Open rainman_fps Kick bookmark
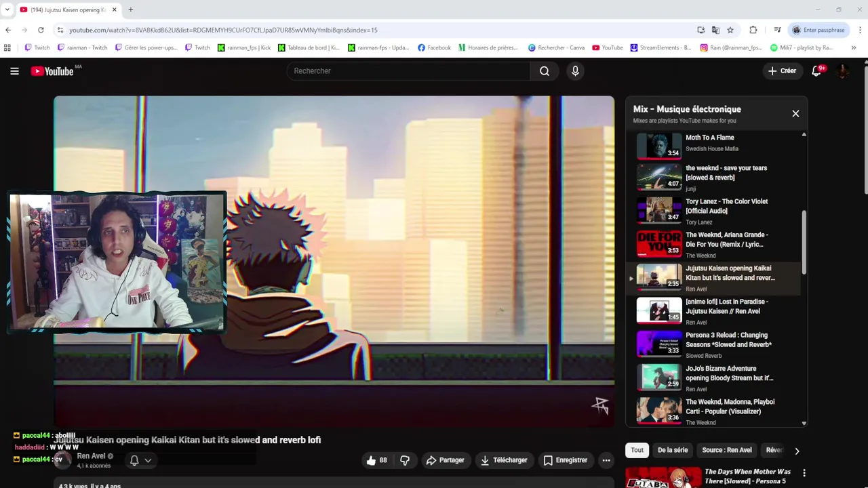This screenshot has height=488, width=868. tap(244, 47)
